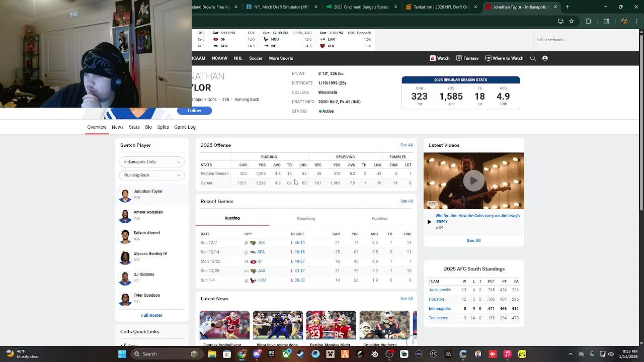Open the Full Roster link
Image resolution: width=644 pixels, height=362 pixels.
point(151,315)
